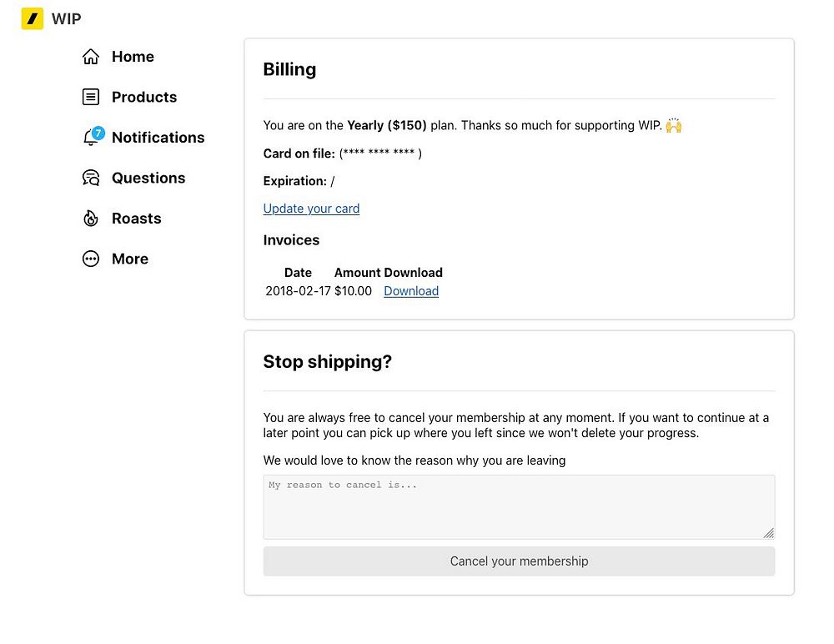Click the Home house icon
The image size is (834, 644).
point(91,57)
